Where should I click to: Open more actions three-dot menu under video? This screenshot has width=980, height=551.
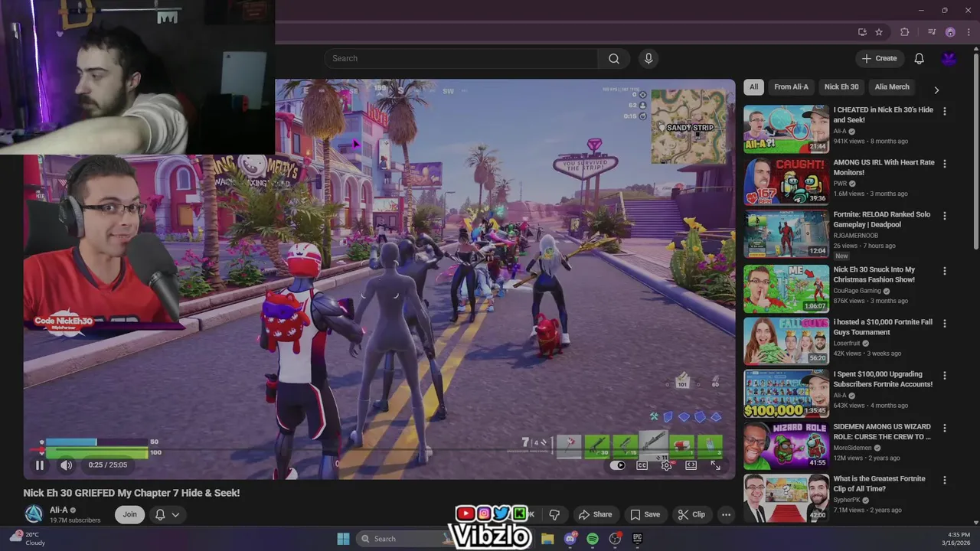[726, 514]
